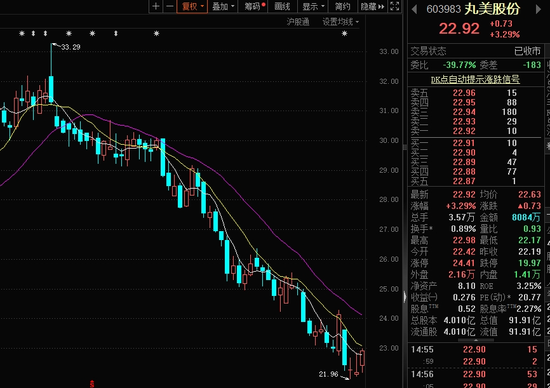The image size is (550, 388).
Task: Expand the 显示 display dropdown
Action: click(313, 6)
